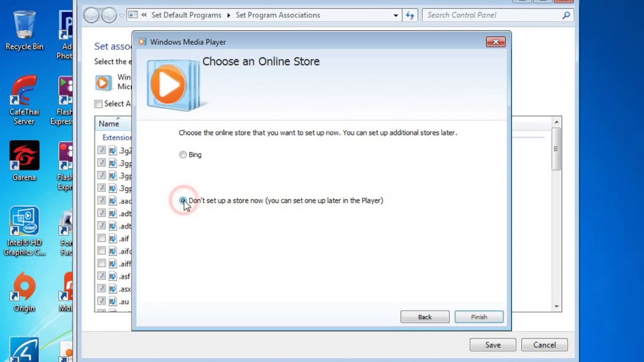Click the Control Panel icon in address bar
The image size is (644, 362).
[133, 15]
